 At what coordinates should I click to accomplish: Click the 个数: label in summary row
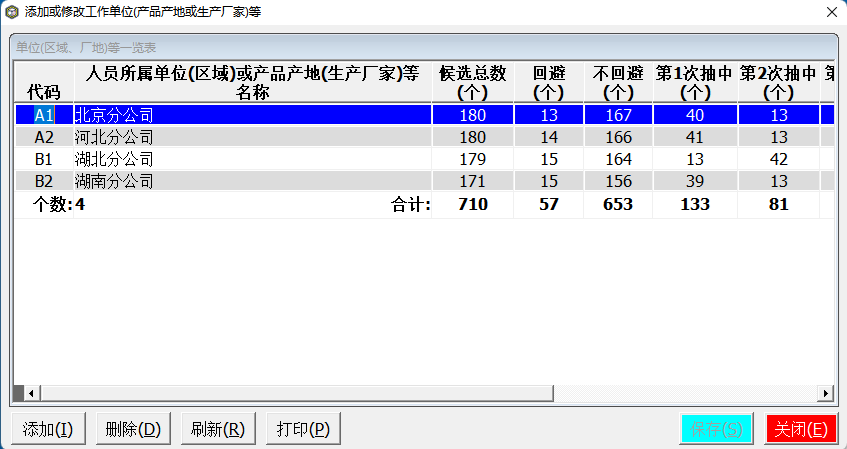pyautogui.click(x=52, y=205)
